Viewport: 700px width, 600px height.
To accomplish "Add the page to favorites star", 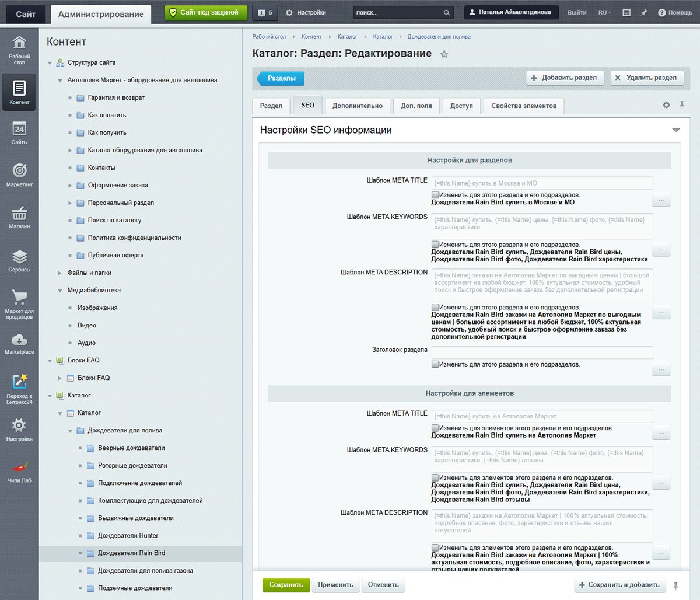I will click(444, 54).
